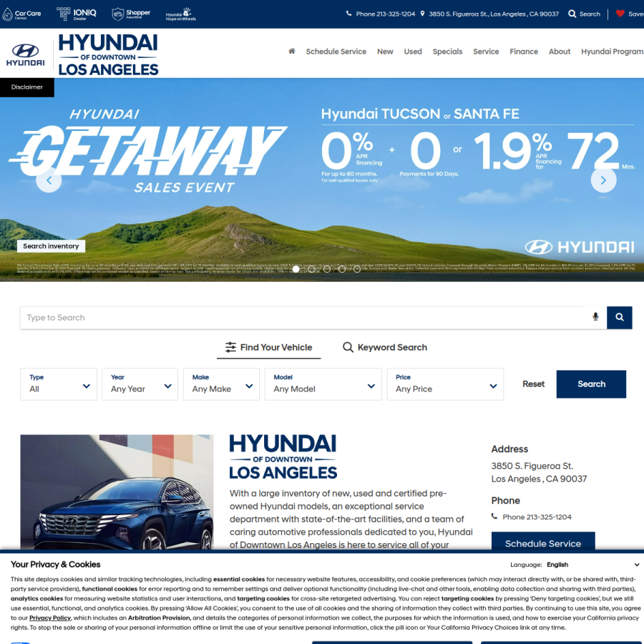Click the blue Search filters button
This screenshot has width=644, height=644.
coord(591,384)
